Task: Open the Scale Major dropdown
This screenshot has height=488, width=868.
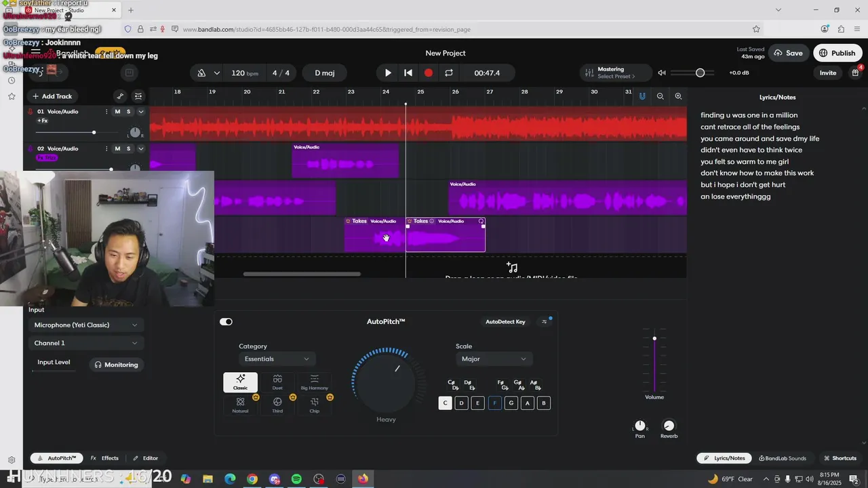Action: pos(494,359)
